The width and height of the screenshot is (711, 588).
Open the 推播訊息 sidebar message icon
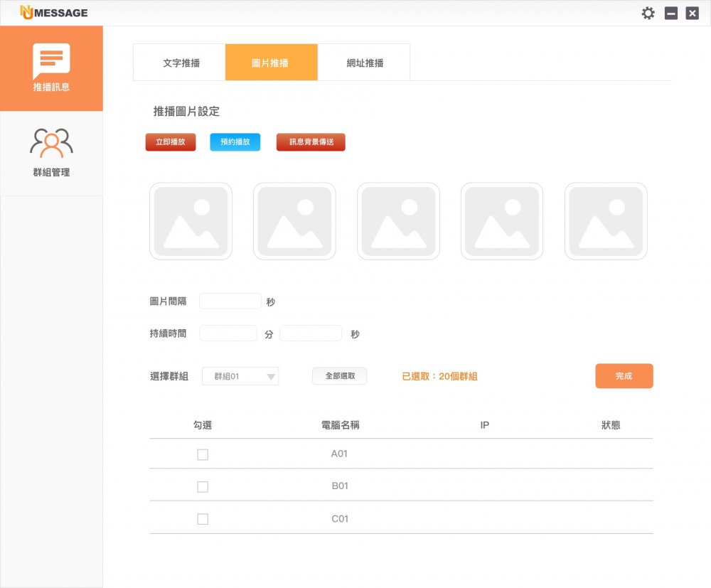tap(51, 62)
